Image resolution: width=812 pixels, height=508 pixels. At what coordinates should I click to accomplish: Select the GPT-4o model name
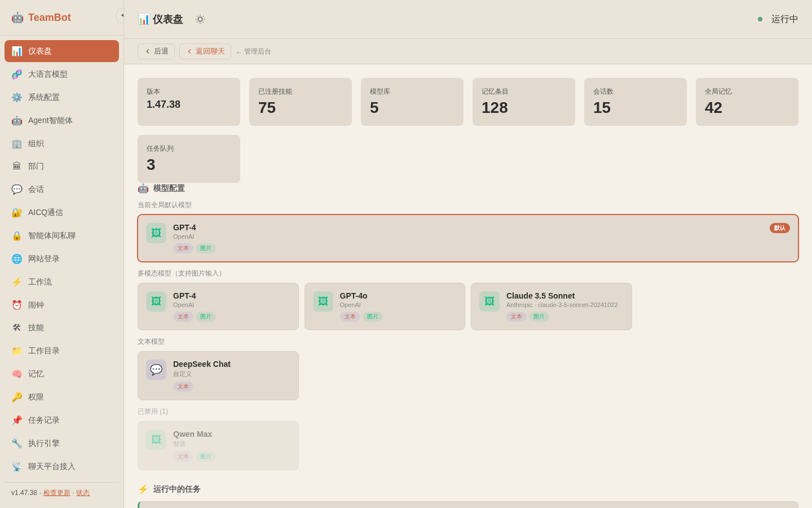click(x=354, y=296)
